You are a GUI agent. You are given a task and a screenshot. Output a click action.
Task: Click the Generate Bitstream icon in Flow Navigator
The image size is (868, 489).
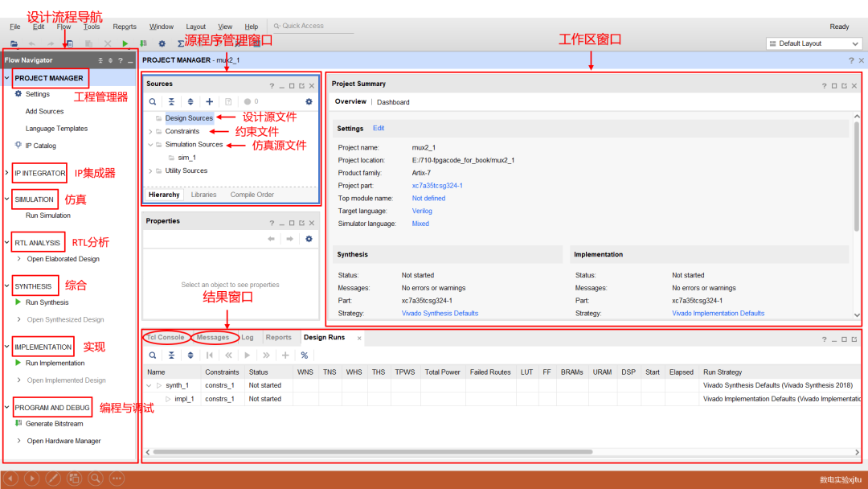[18, 424]
